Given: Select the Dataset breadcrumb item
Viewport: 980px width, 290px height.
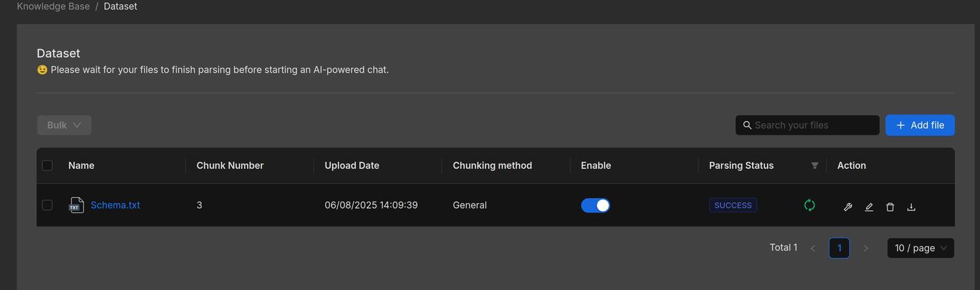Looking at the screenshot, I should [120, 6].
